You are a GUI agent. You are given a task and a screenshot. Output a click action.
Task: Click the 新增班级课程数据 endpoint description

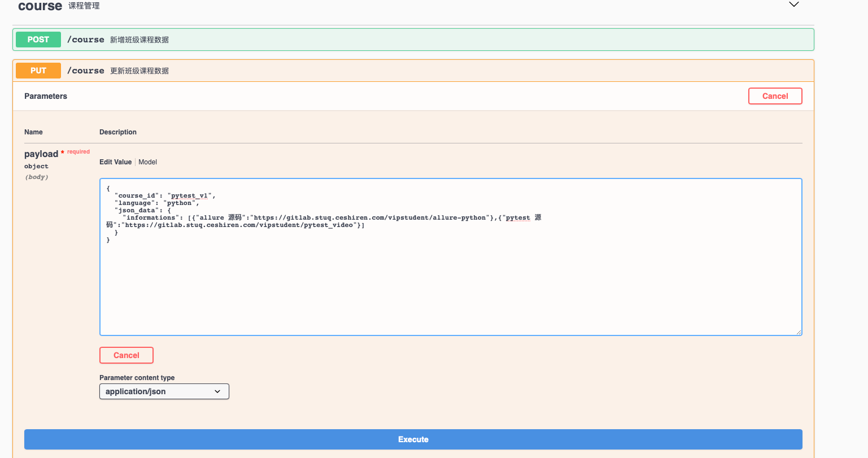pos(139,40)
